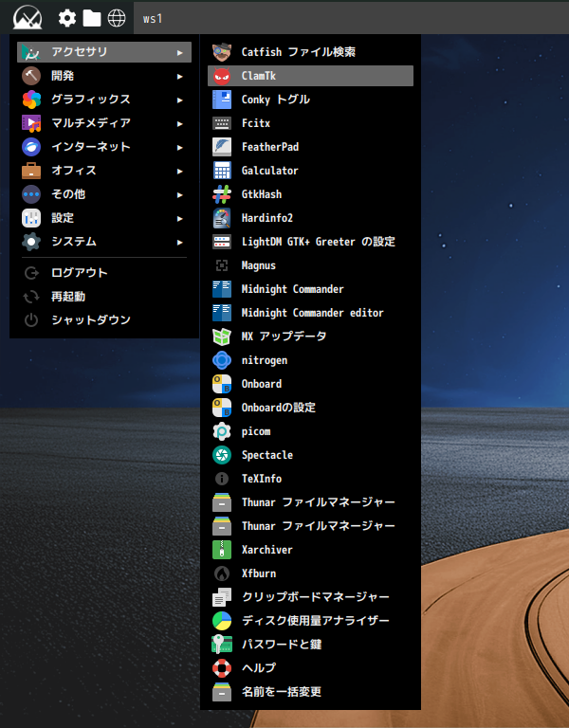Click the ヘルプ lifebuoy icon
The height and width of the screenshot is (728, 569).
[222, 668]
